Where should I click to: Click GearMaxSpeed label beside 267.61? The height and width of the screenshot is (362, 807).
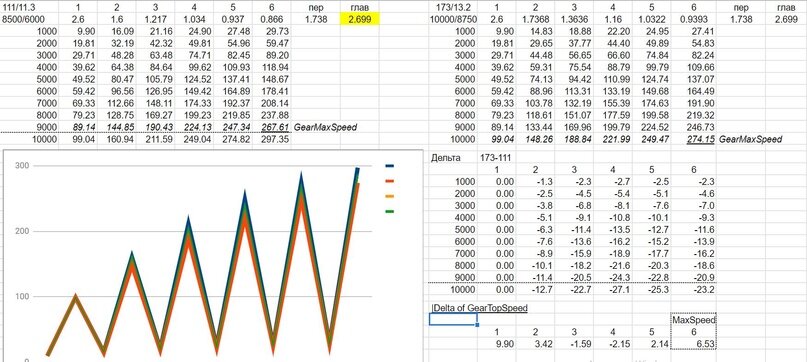click(x=325, y=127)
